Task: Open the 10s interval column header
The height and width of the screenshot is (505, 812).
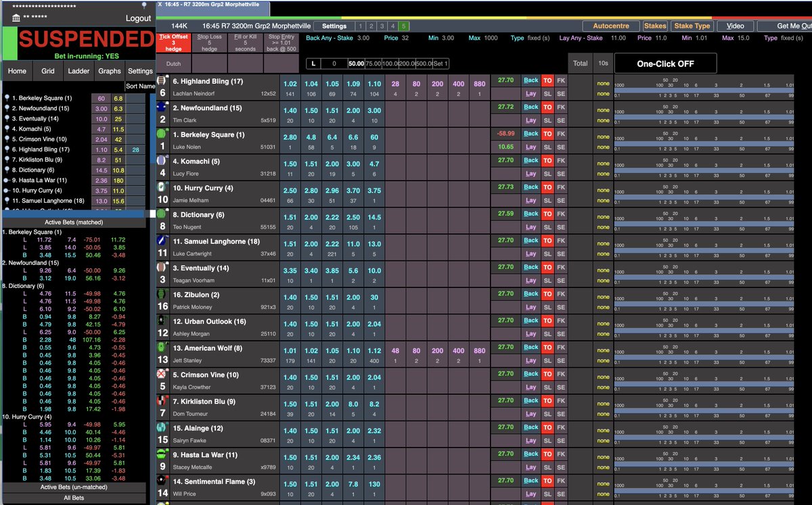Action: coord(602,64)
